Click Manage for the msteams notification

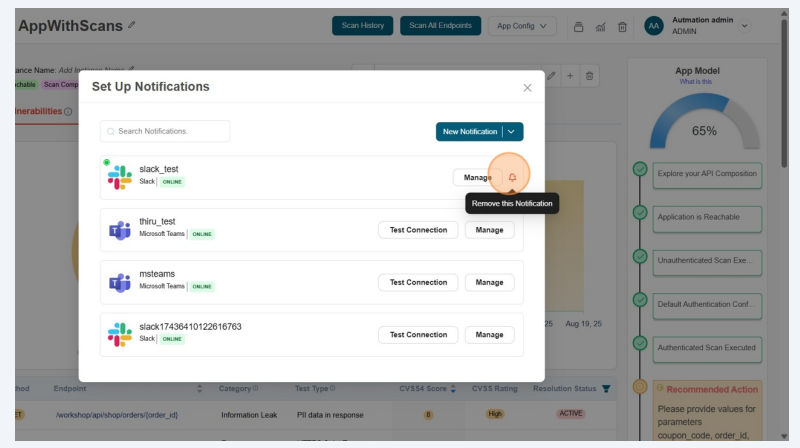[x=489, y=283]
